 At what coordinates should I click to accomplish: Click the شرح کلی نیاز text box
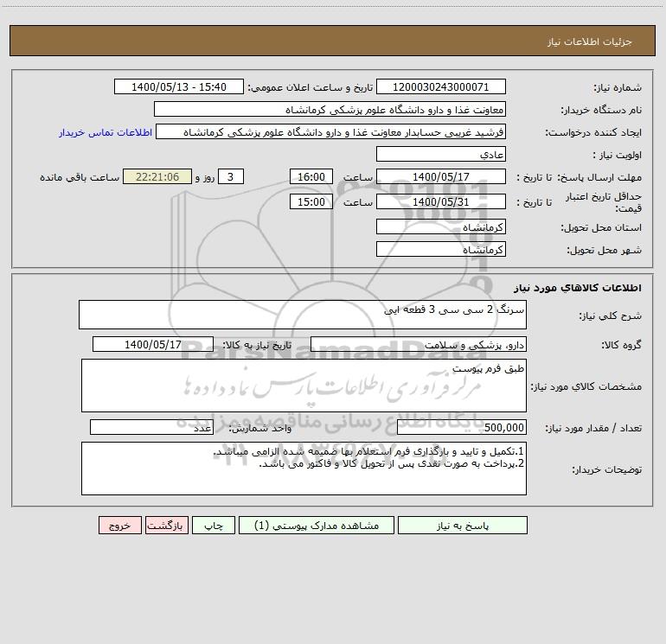[x=303, y=315]
